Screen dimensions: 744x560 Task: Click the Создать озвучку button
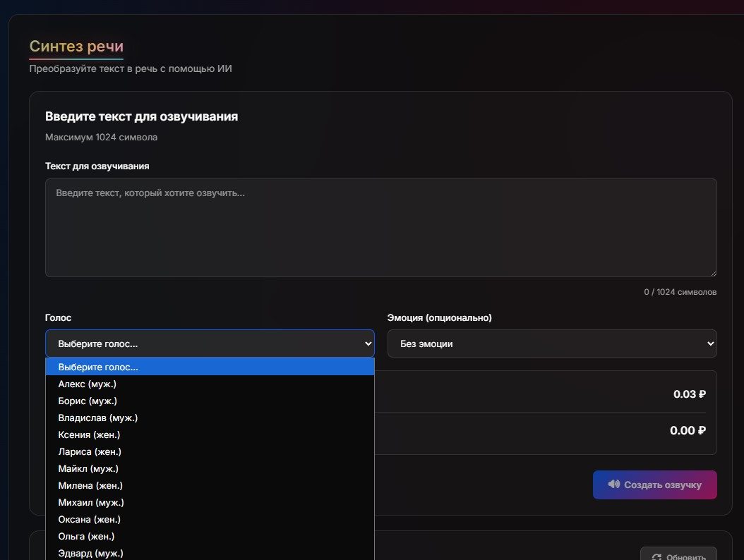click(x=654, y=485)
